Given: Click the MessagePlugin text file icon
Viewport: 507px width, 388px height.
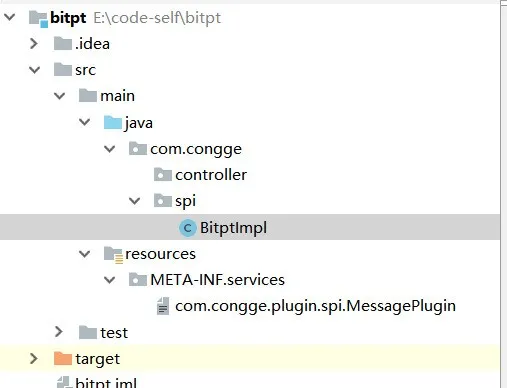Looking at the screenshot, I should (x=163, y=306).
